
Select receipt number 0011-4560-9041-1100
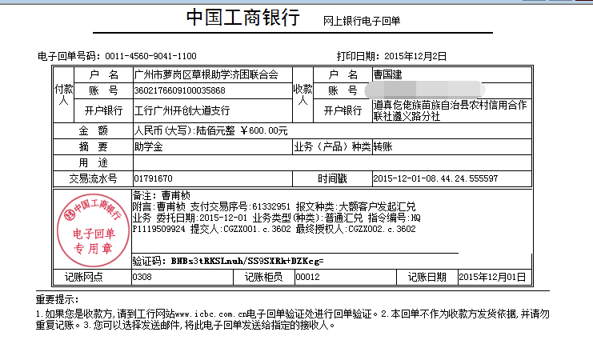[150, 56]
